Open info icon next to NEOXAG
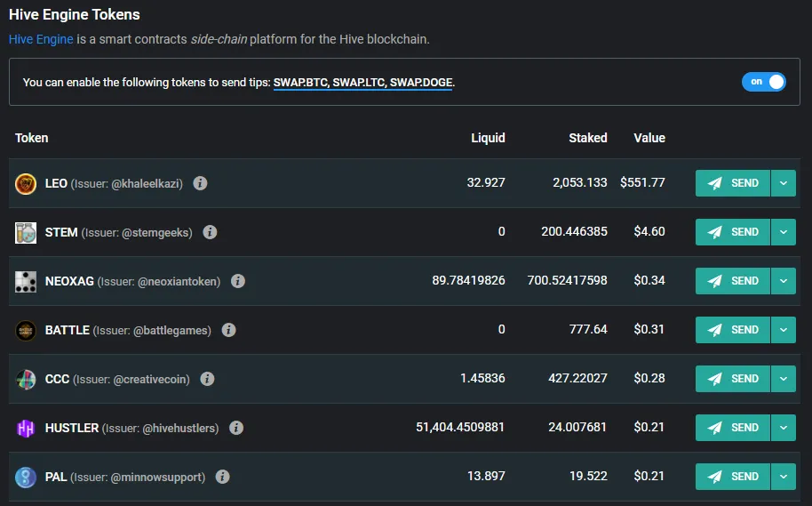812x506 pixels. tap(238, 281)
